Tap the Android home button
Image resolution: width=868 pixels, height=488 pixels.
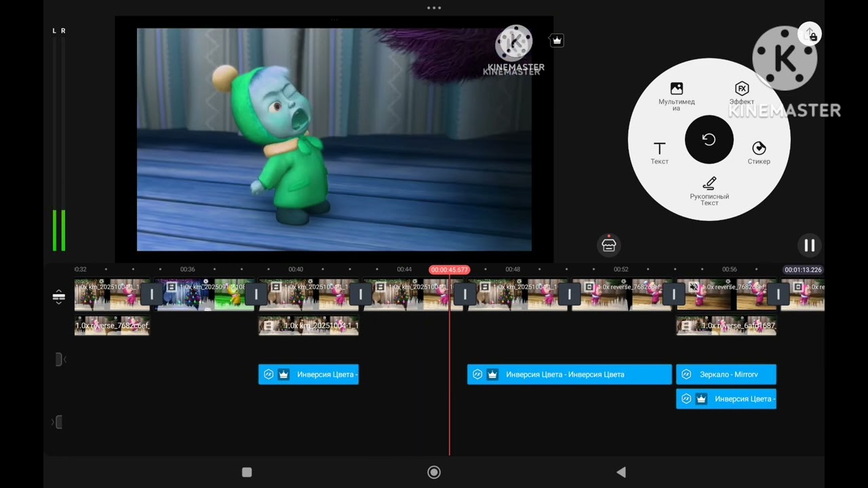pyautogui.click(x=434, y=472)
